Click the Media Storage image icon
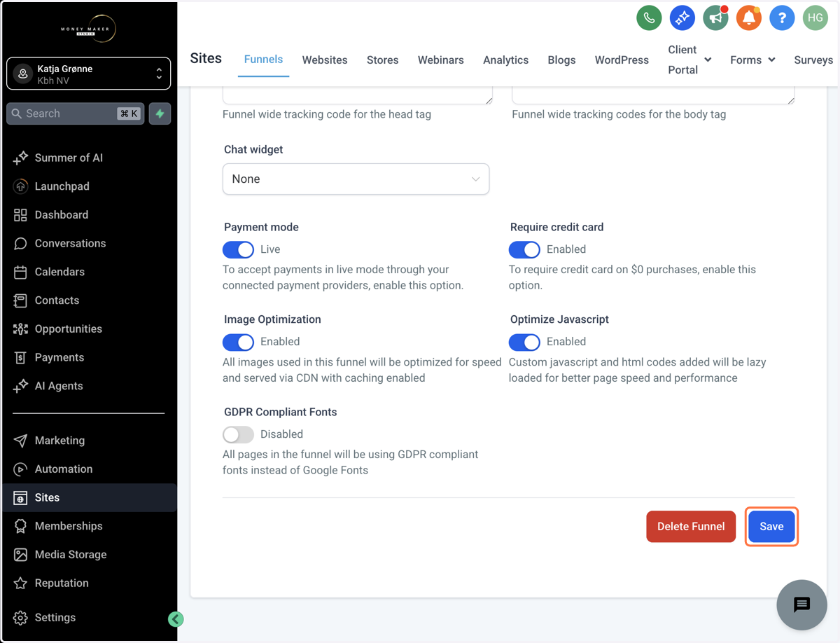840x643 pixels. [20, 555]
